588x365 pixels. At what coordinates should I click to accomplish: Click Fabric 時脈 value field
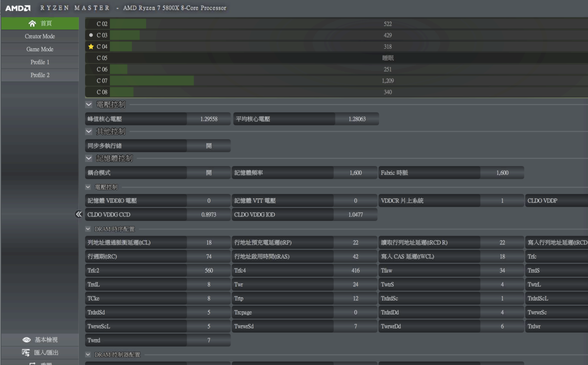(x=502, y=172)
